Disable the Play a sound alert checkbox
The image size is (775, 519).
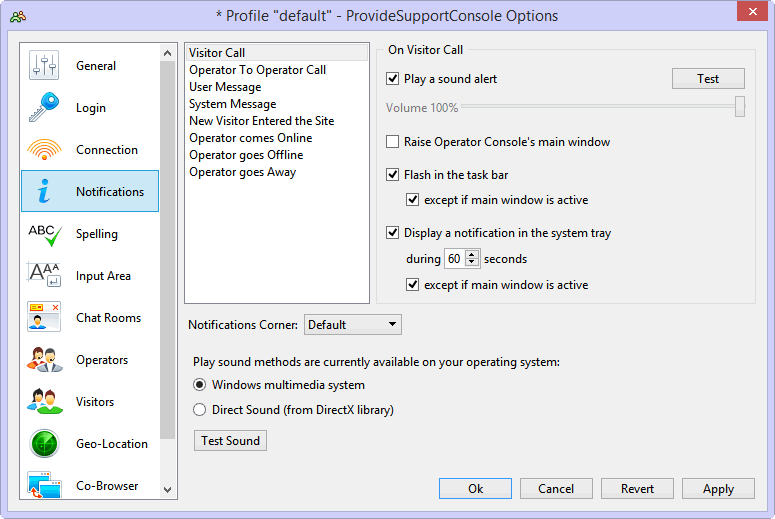coord(392,79)
